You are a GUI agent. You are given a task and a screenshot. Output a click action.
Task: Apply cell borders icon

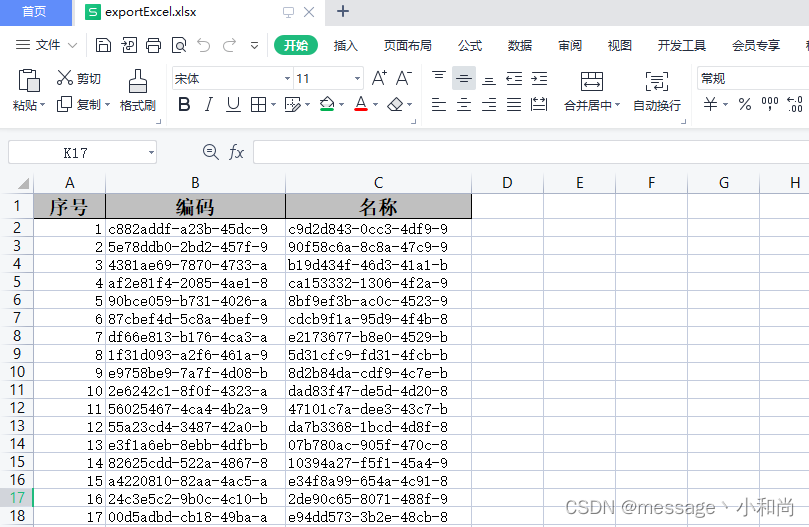tap(258, 105)
